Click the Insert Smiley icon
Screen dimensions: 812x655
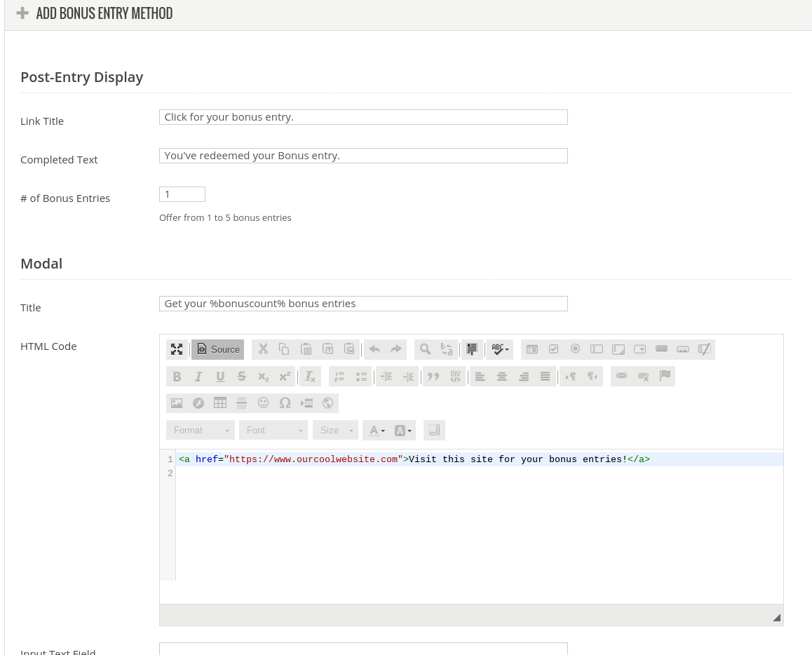(263, 403)
